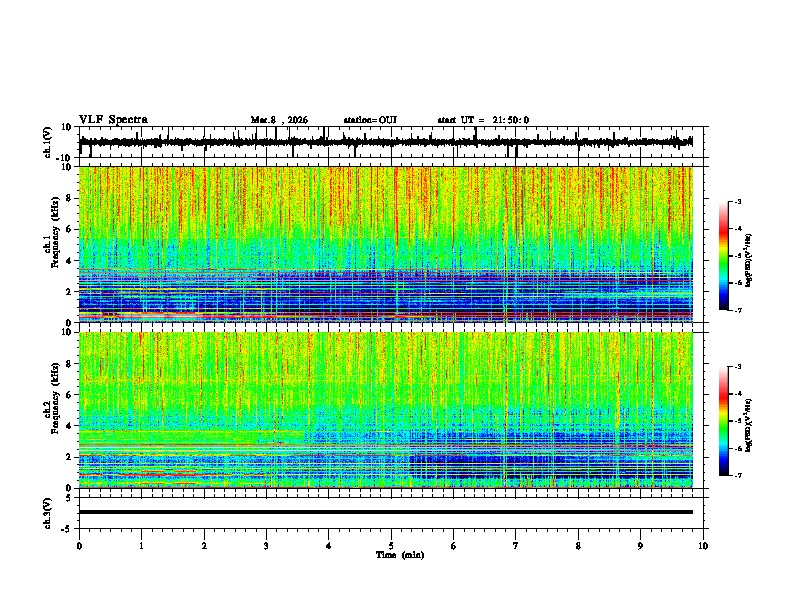Click the "4" kHz tick of ch.2 spectrogram
This screenshot has height=612, width=792.
(x=69, y=426)
